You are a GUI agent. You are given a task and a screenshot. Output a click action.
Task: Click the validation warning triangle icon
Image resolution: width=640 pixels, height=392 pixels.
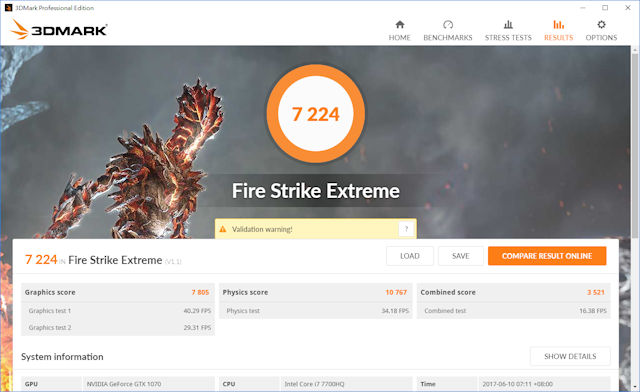tap(223, 229)
